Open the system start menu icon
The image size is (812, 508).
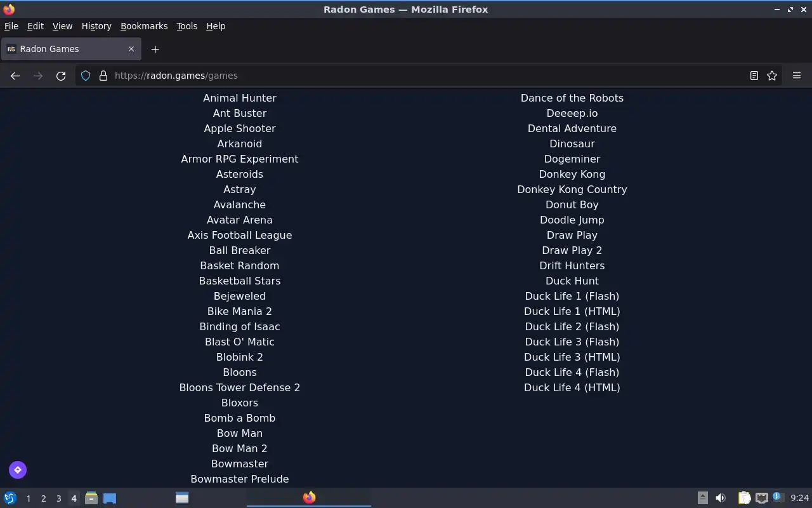click(x=10, y=498)
